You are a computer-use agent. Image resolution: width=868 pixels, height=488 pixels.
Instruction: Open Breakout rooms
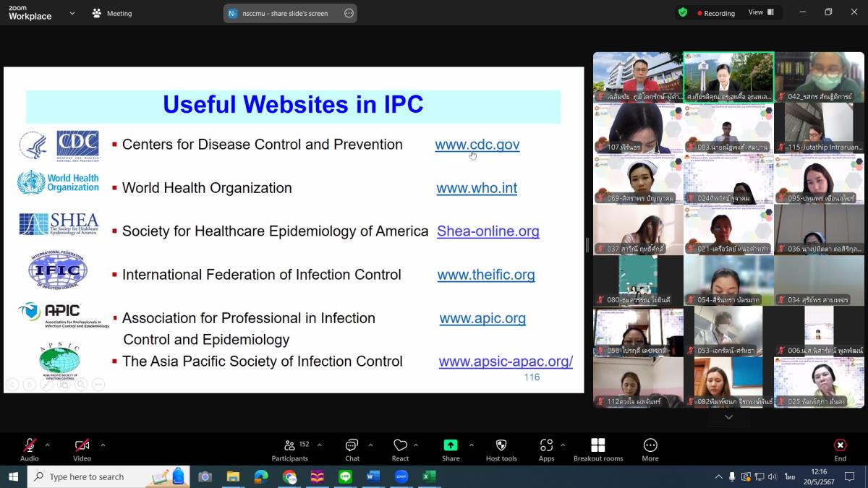coord(598,449)
